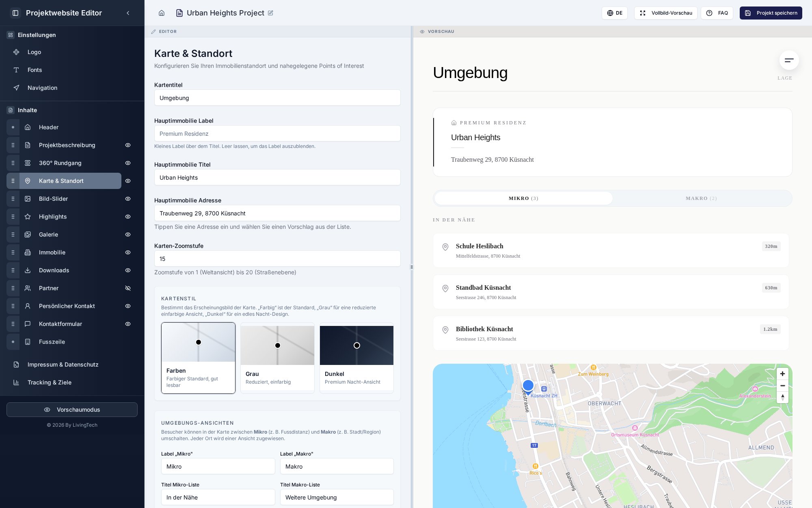
Task: Collapse sidebar with left chevron
Action: tap(128, 13)
